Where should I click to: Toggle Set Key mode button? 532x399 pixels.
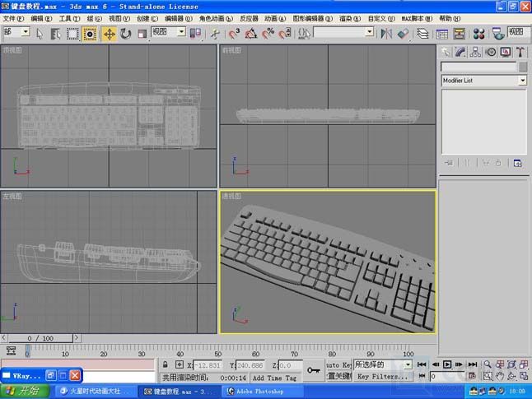click(x=338, y=376)
